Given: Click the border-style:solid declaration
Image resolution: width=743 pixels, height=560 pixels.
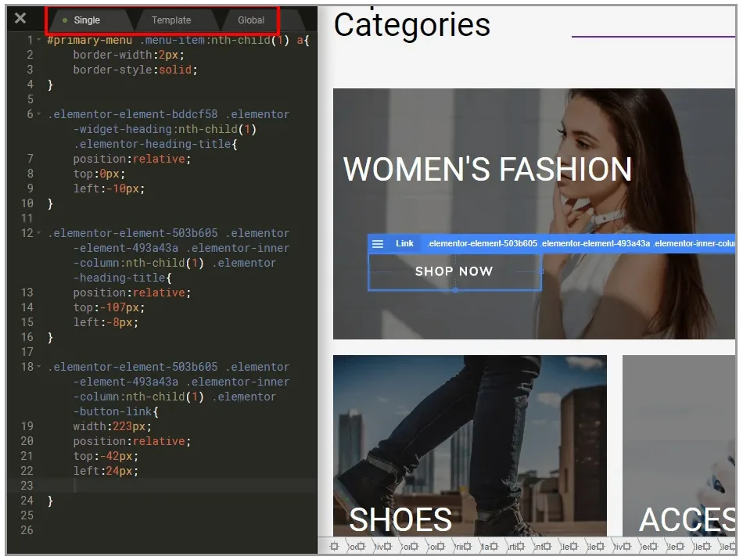Looking at the screenshot, I should [x=135, y=70].
